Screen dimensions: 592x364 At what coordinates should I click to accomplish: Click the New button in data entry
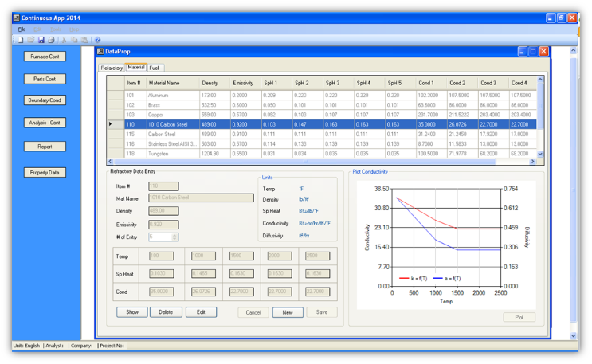coord(288,313)
